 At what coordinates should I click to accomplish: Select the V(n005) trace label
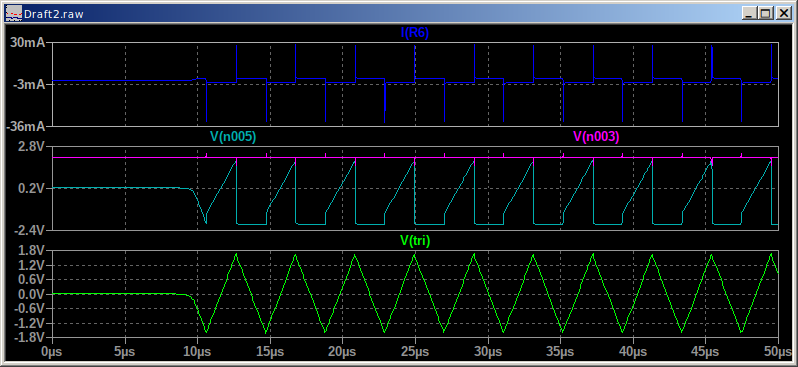[233, 136]
